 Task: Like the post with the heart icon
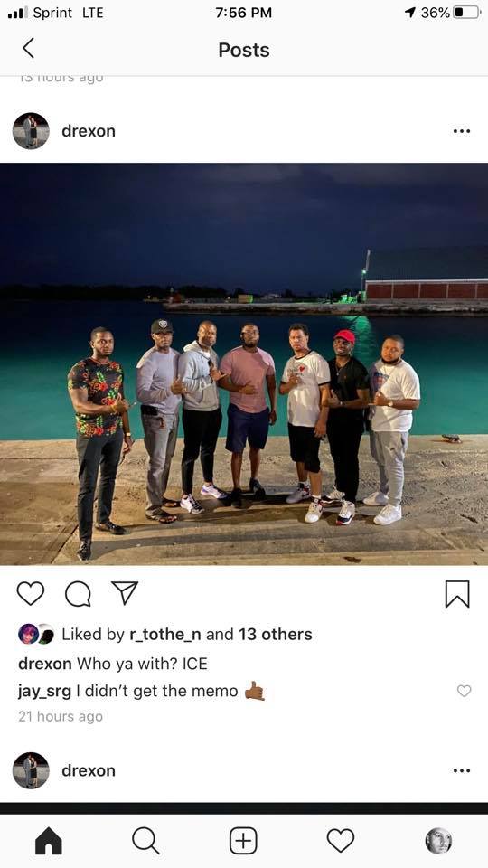[x=31, y=593]
